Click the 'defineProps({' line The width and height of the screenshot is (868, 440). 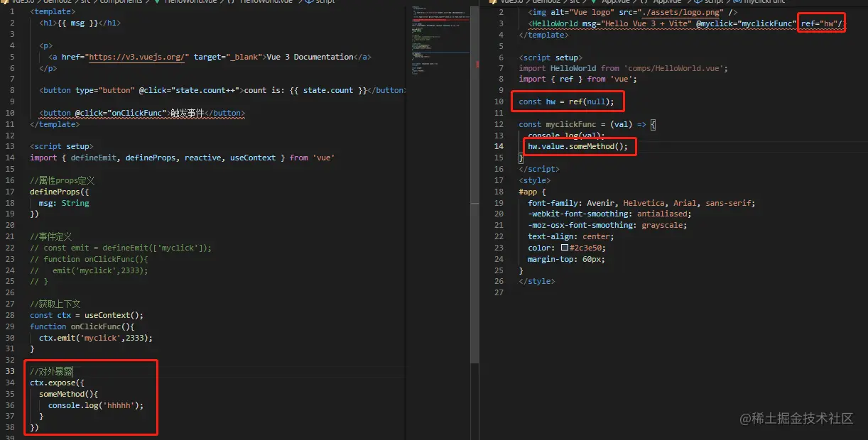pos(59,192)
